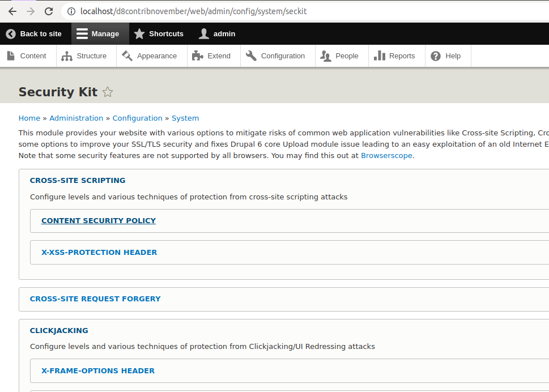This screenshot has height=392, width=549.
Task: Expand the X-Frame-Options Header section
Action: click(97, 370)
